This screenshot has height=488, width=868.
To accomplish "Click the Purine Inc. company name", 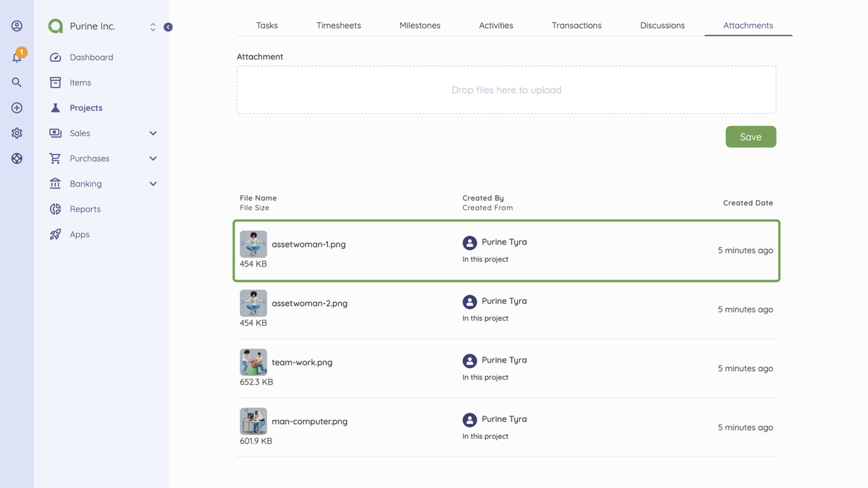I will point(93,26).
